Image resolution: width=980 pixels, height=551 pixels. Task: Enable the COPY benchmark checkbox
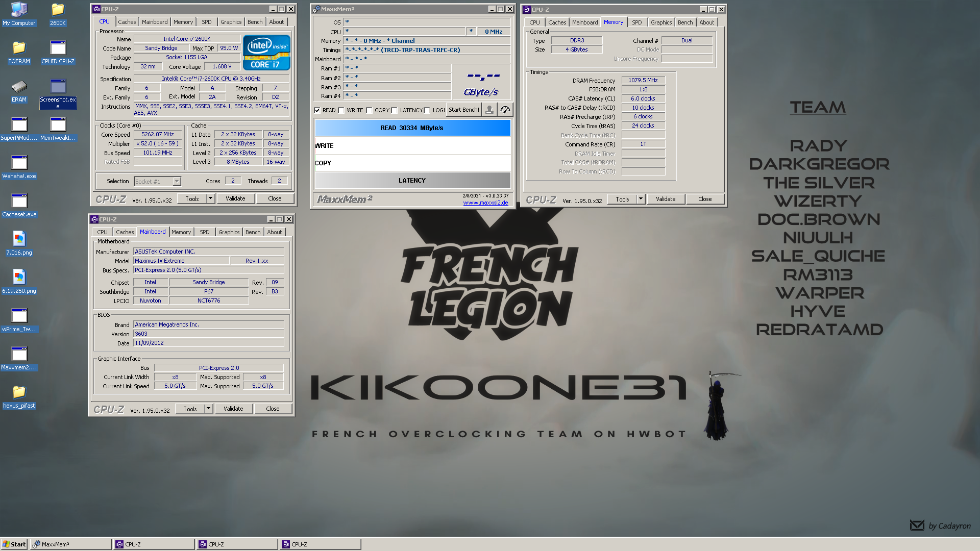[x=369, y=110]
